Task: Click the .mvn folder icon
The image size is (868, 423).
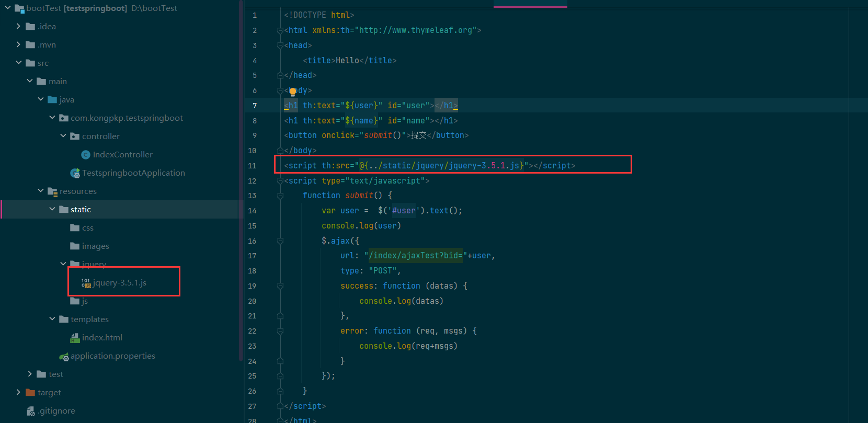Action: tap(30, 45)
